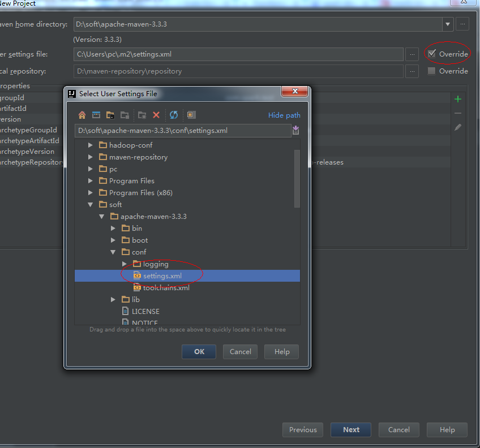Click the Desktop directory toolbar icon
This screenshot has width=480, height=448.
[96, 115]
